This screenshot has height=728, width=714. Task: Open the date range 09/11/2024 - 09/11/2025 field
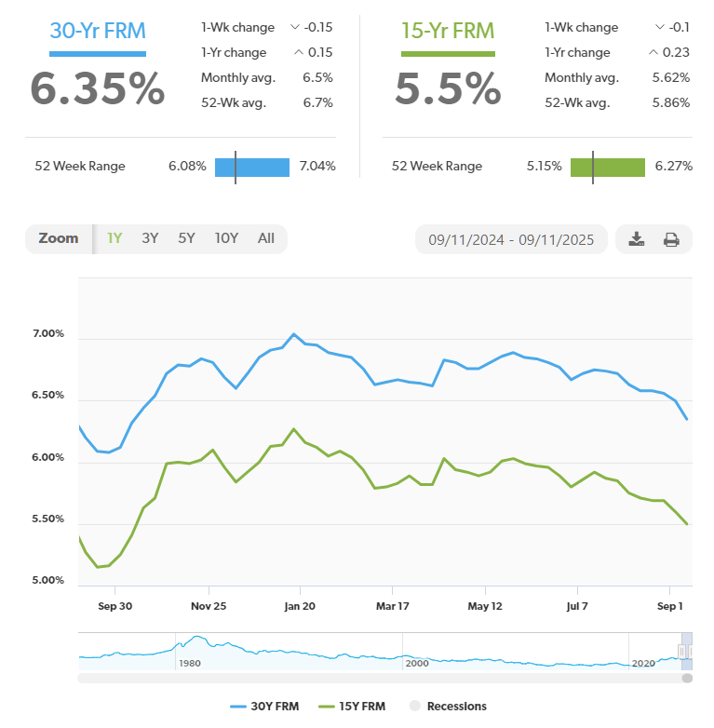click(511, 239)
